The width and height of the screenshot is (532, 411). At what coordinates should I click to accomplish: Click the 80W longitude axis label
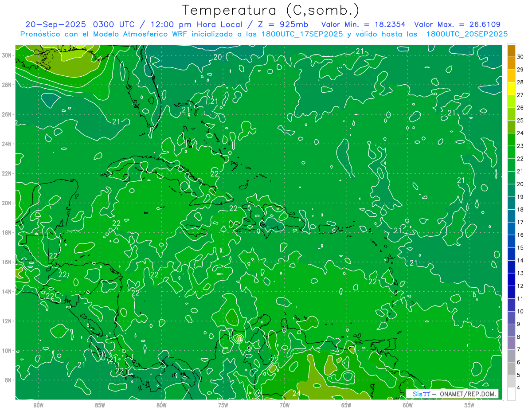[x=161, y=405]
